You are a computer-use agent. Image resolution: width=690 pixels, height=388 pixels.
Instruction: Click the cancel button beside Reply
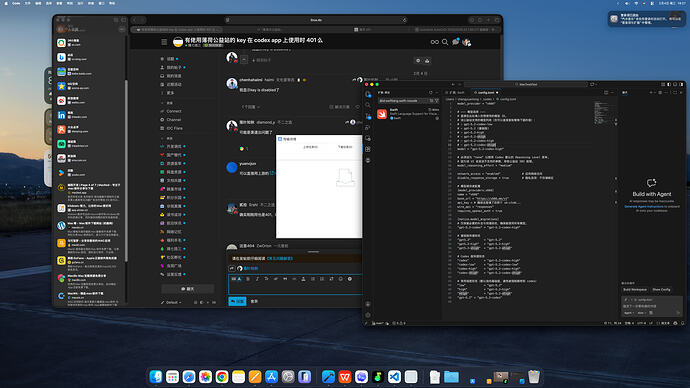tap(254, 301)
